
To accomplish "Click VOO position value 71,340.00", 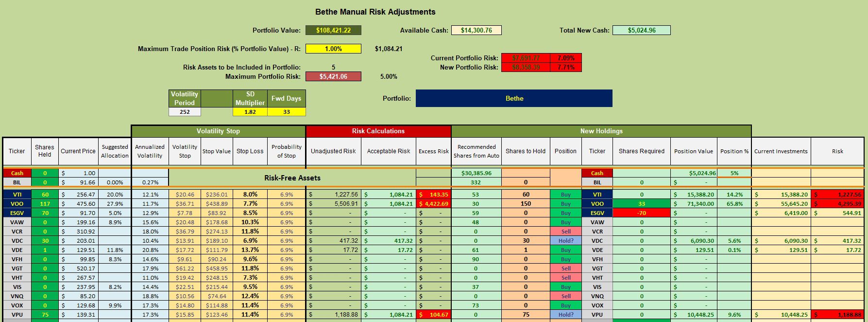I will pos(694,204).
